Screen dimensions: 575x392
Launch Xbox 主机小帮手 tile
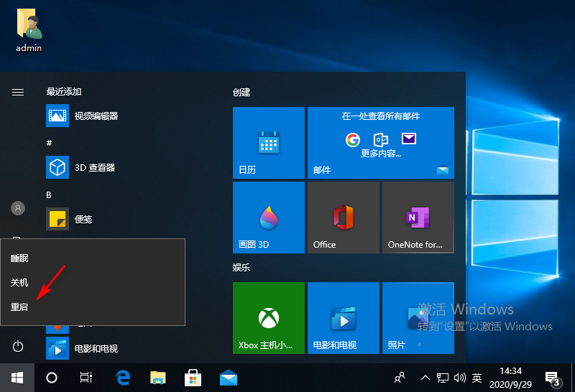[269, 318]
